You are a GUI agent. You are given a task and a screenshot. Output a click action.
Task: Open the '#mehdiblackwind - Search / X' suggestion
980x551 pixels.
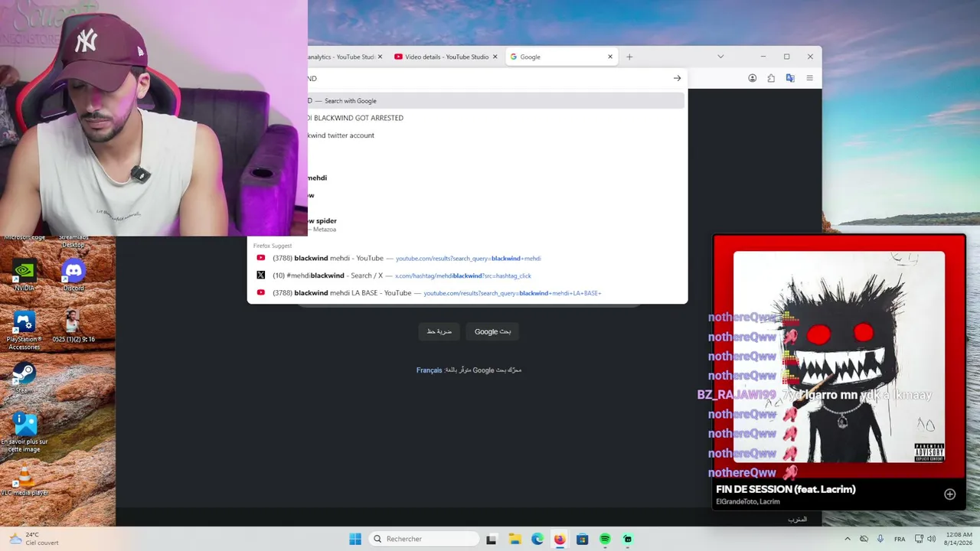point(467,275)
